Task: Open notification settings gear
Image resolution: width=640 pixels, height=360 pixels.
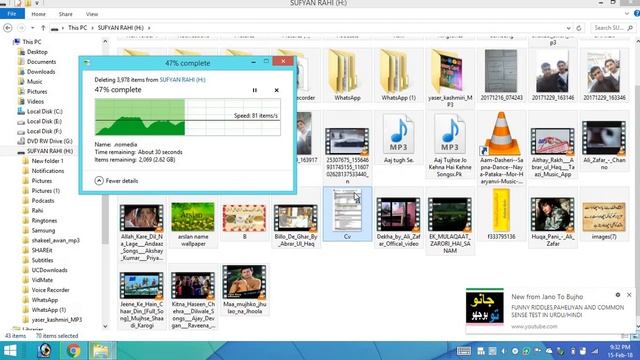Action: tap(618, 295)
